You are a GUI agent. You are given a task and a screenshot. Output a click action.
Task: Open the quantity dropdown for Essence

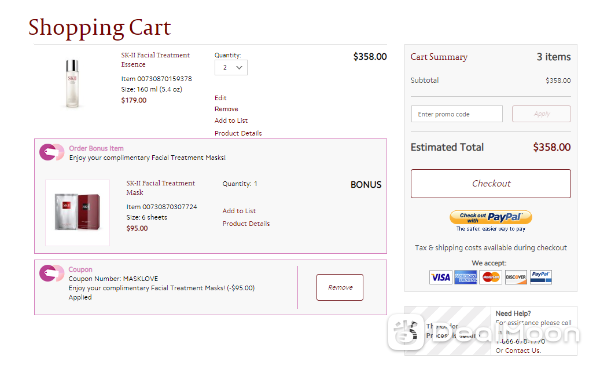tap(231, 68)
